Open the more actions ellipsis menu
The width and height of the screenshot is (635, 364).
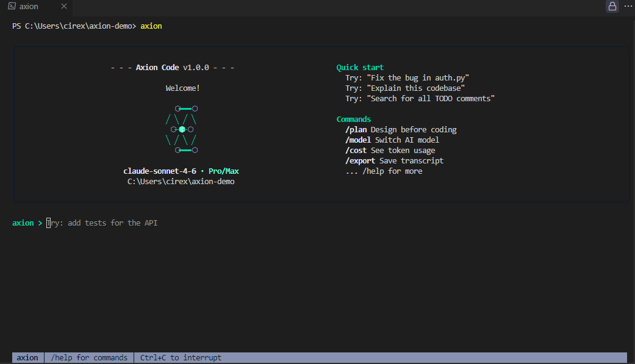tap(628, 6)
